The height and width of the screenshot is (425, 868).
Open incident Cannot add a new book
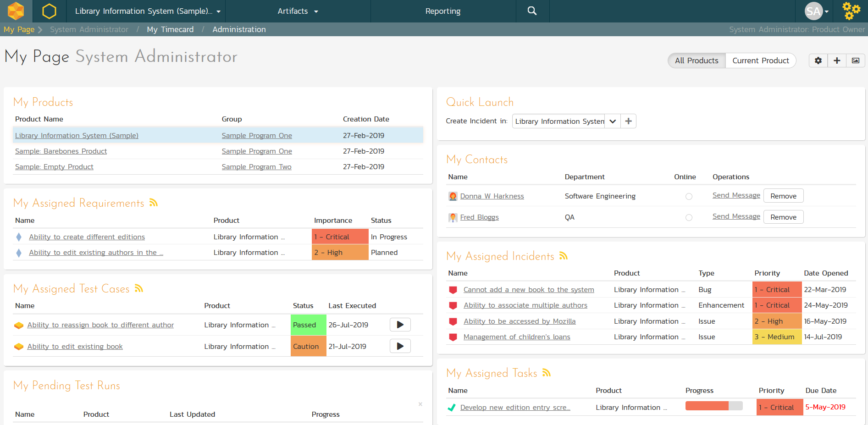(x=528, y=290)
